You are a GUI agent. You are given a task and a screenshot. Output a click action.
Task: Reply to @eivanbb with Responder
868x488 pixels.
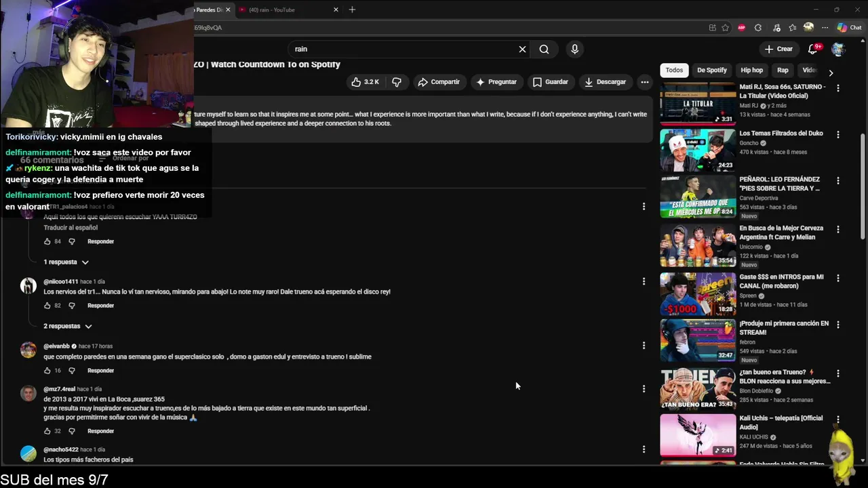pos(100,371)
